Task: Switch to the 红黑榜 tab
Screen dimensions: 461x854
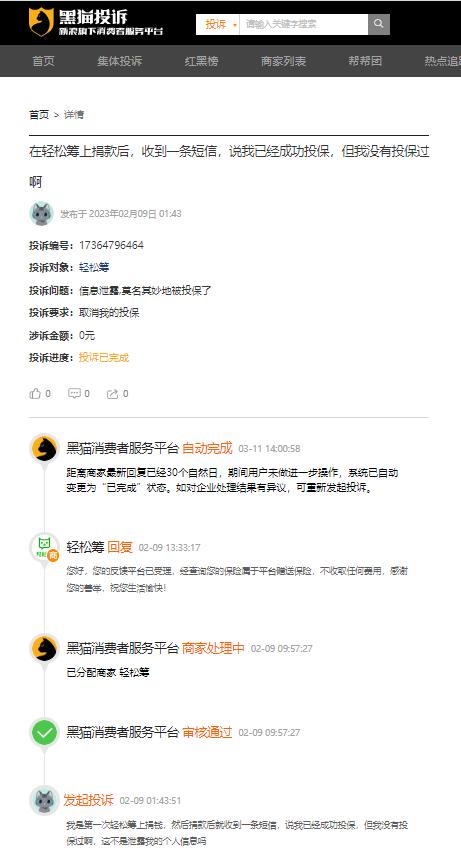Action: tap(202, 61)
